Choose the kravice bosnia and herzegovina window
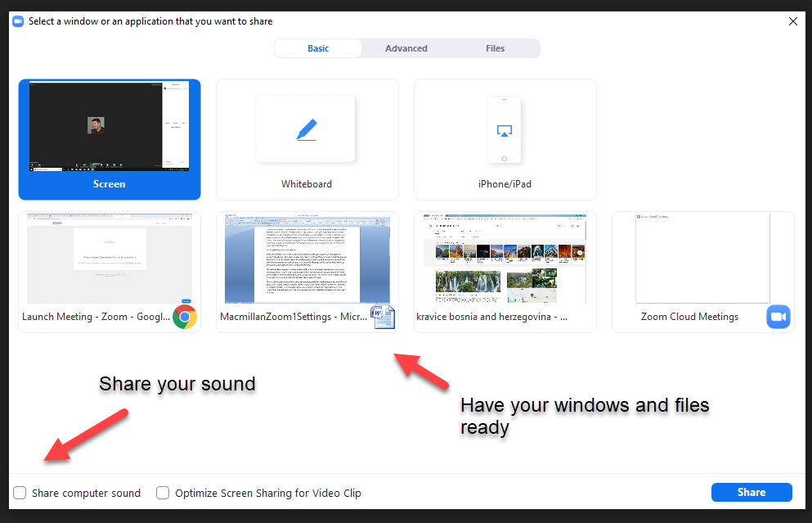The width and height of the screenshot is (812, 523). point(505,260)
